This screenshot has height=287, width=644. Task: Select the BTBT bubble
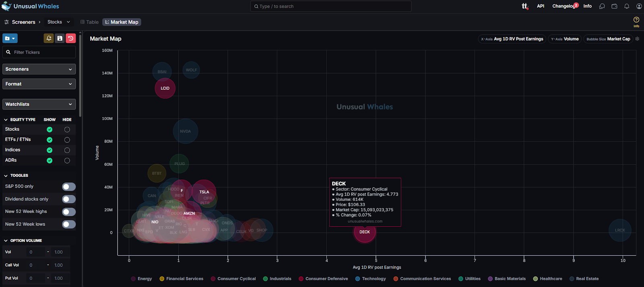157,173
